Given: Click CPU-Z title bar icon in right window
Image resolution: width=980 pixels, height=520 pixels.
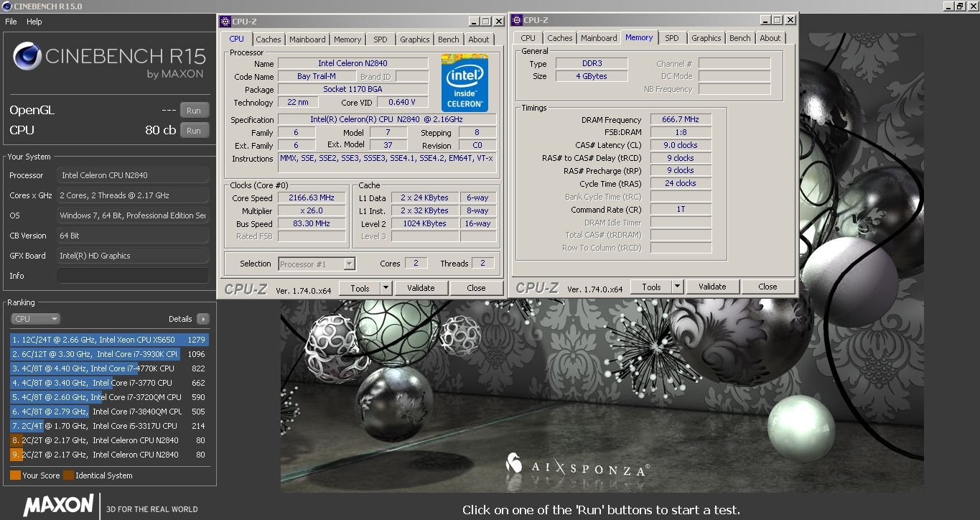Looking at the screenshot, I should pos(517,20).
